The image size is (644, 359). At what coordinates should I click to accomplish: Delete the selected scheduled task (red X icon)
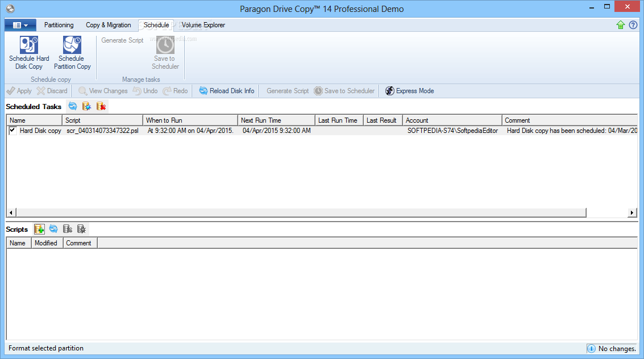pyautogui.click(x=101, y=106)
